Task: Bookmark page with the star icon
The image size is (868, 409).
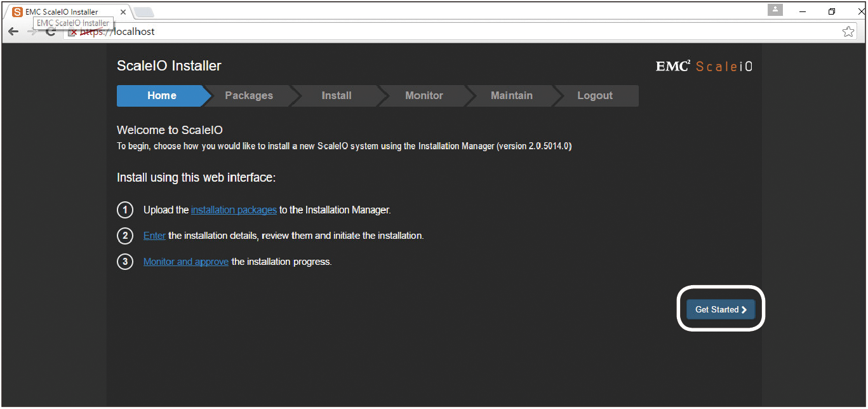Action: [x=848, y=31]
